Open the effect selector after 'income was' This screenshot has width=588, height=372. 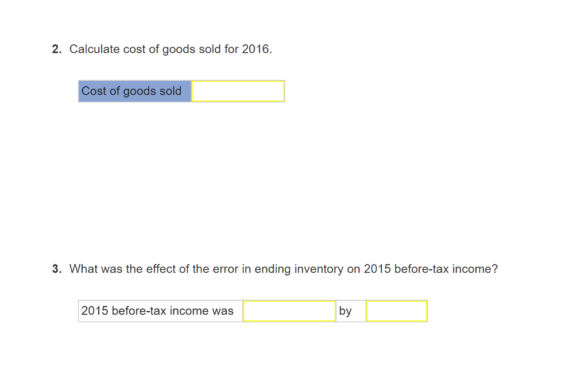point(289,311)
